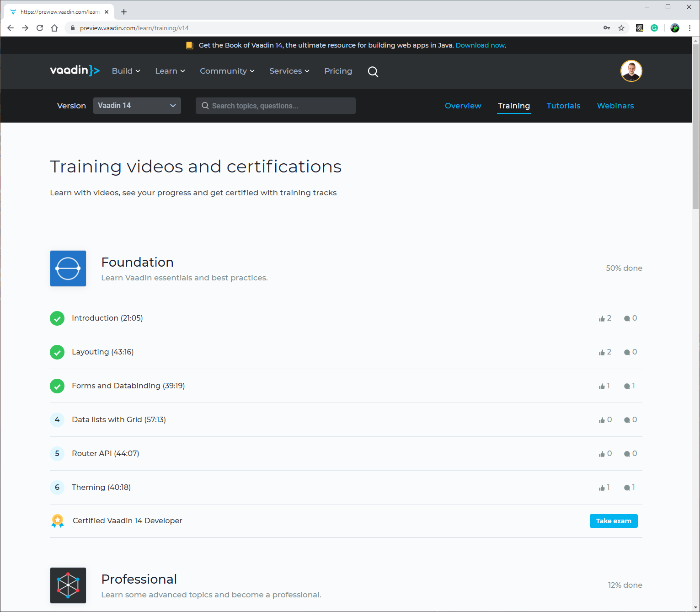Viewport: 700px width, 612px height.
Task: Click the Take exam button
Action: click(613, 521)
